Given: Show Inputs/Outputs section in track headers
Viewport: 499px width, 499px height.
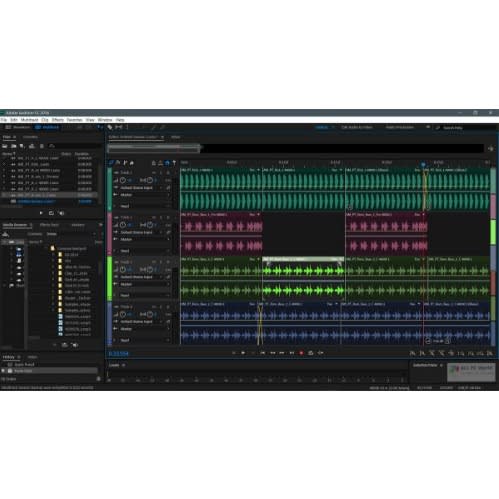Looking at the screenshot, I should click(x=111, y=163).
